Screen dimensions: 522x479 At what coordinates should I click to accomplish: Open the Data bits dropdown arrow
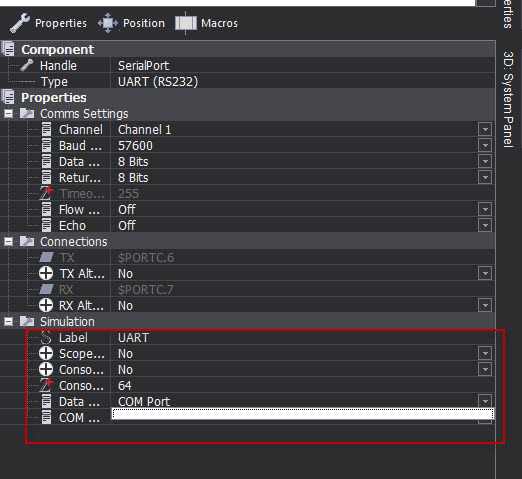(485, 161)
